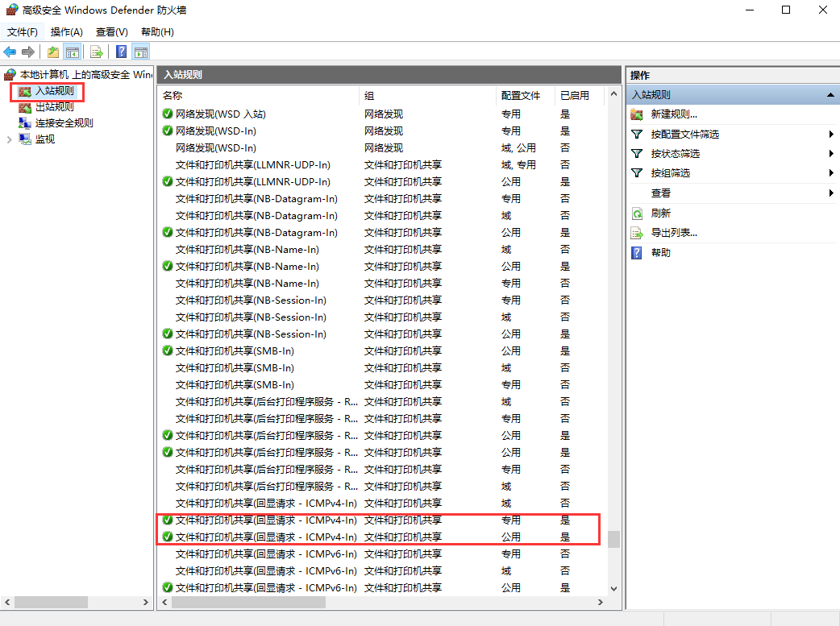Click the blue Help question-mark toolbar icon
840x626 pixels.
(122, 52)
